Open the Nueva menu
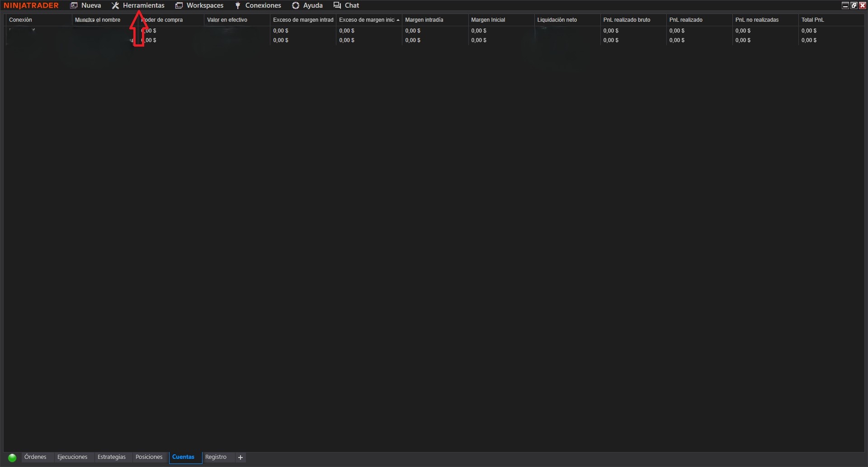The width and height of the screenshot is (868, 467). pos(85,5)
